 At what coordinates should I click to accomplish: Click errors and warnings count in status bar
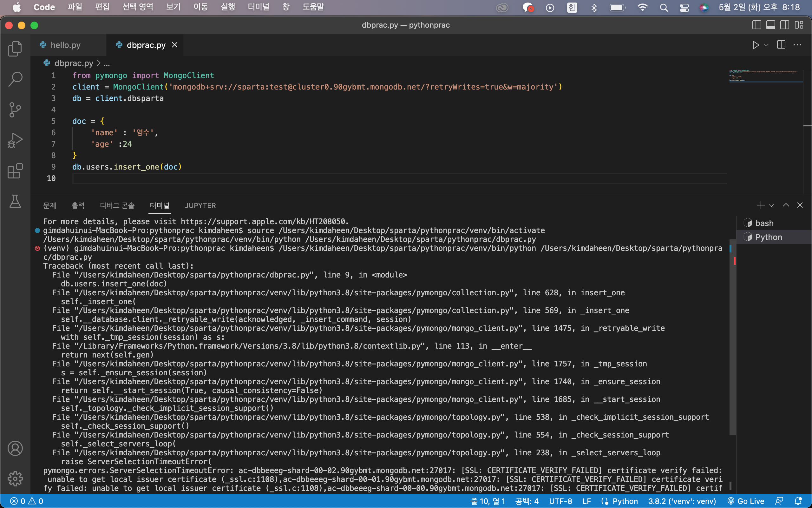coord(27,501)
